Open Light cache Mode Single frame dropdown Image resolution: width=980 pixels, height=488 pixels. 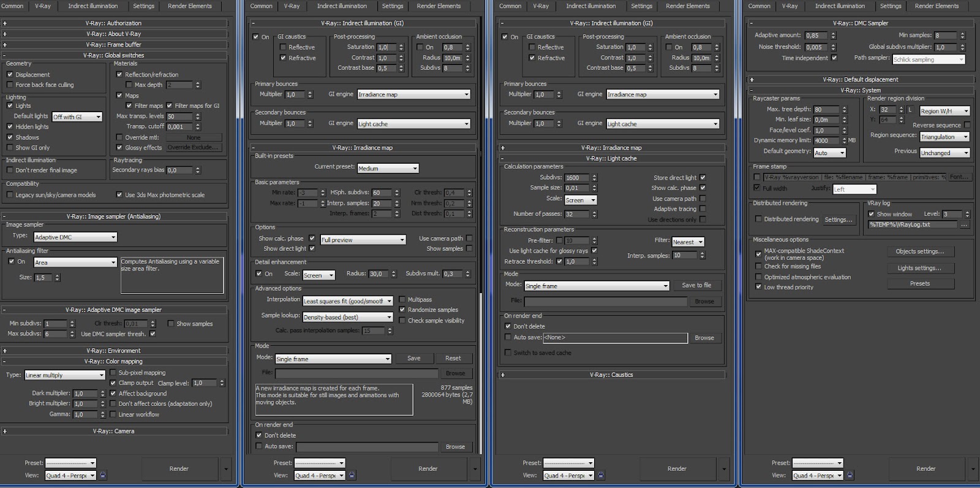[597, 286]
